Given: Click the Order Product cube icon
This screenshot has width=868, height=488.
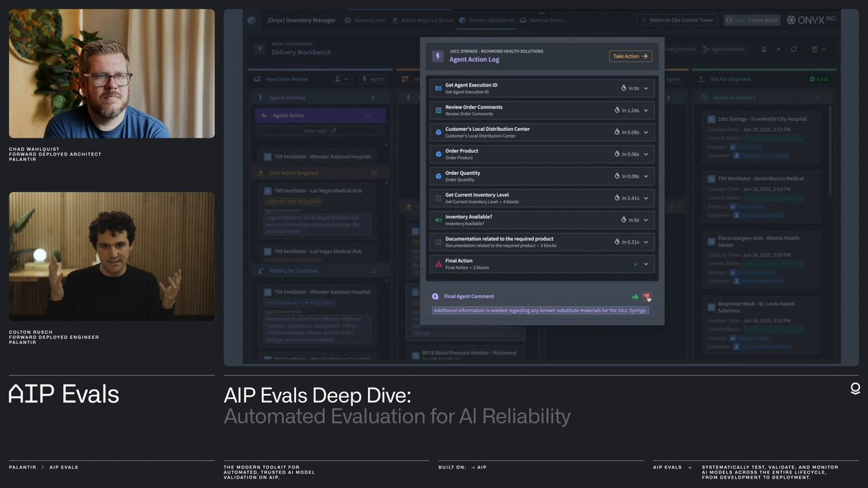Looking at the screenshot, I should click(438, 154).
